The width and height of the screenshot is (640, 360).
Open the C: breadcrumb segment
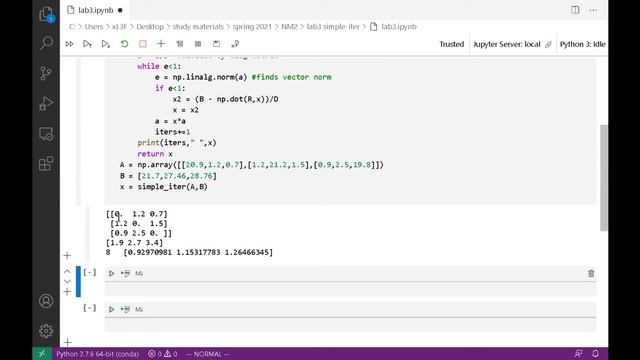[72, 27]
